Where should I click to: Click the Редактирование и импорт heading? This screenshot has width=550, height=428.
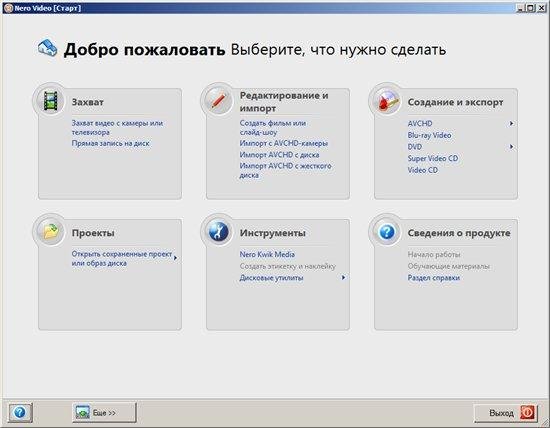tap(284, 102)
